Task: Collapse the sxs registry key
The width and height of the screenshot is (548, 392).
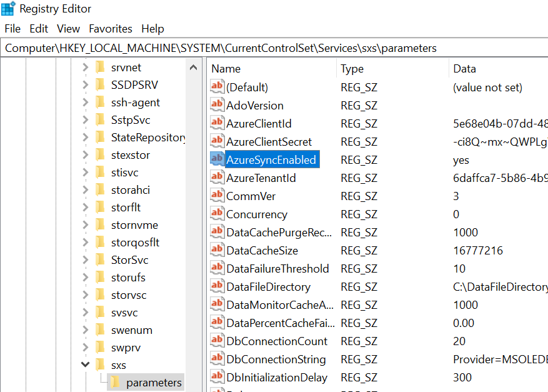Action: click(x=86, y=365)
